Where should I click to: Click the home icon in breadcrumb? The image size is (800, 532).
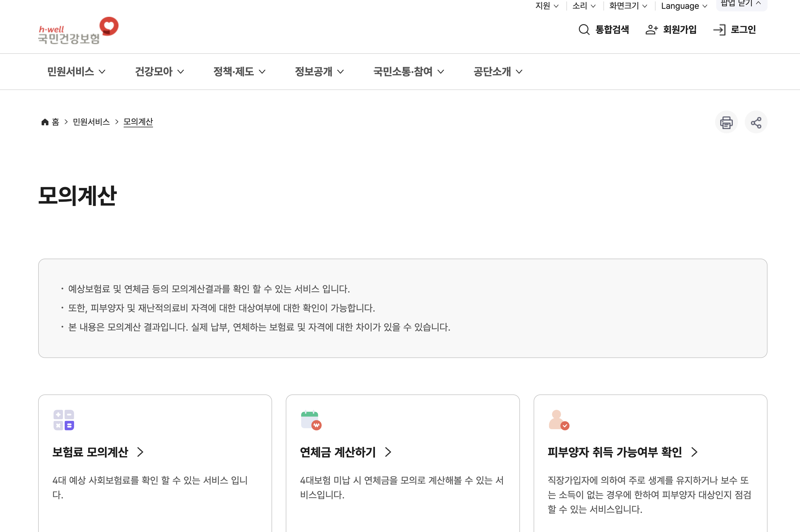45,122
